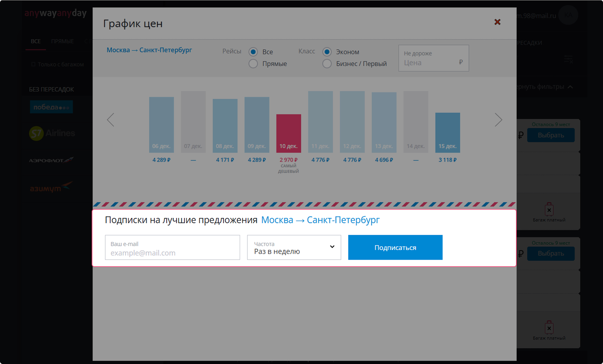Select the 'Все' flights radio button

coord(253,52)
